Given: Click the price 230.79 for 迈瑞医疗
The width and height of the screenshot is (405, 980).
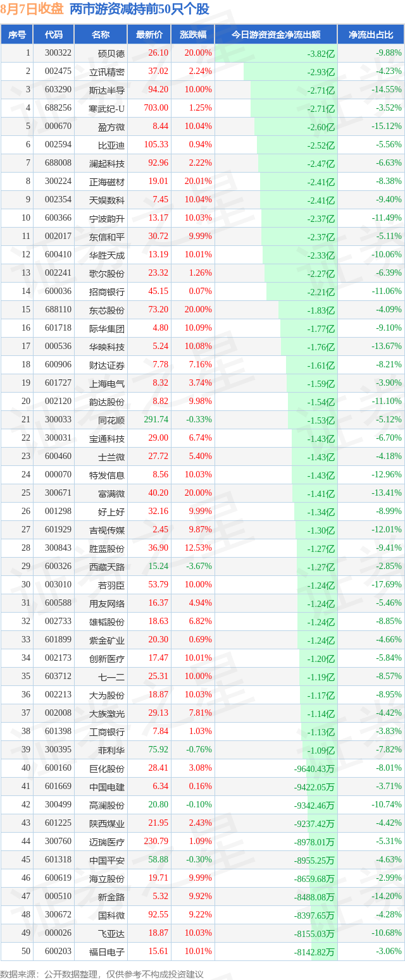Looking at the screenshot, I should (156, 842).
